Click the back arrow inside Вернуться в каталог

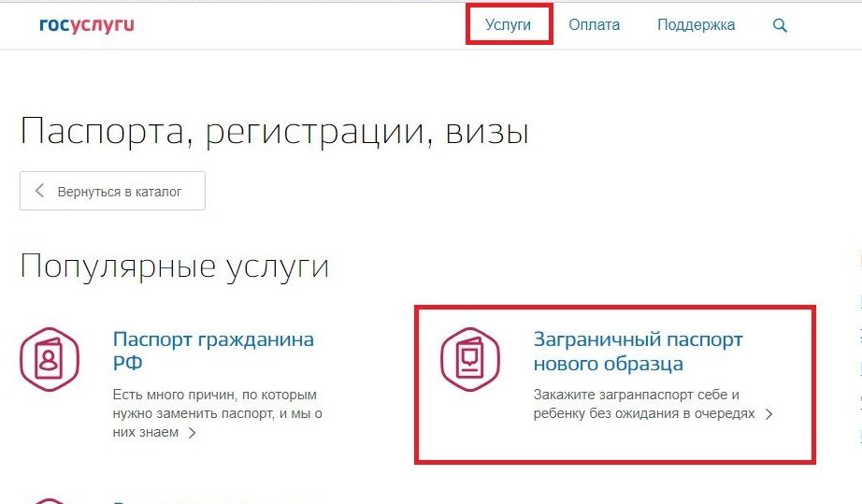pyautogui.click(x=40, y=192)
